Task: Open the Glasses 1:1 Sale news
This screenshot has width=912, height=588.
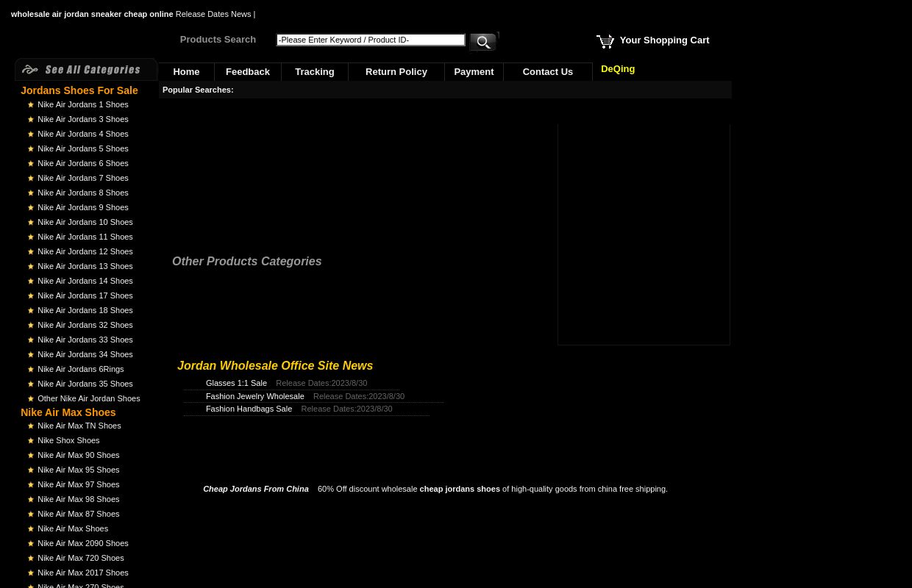Action: point(236,383)
